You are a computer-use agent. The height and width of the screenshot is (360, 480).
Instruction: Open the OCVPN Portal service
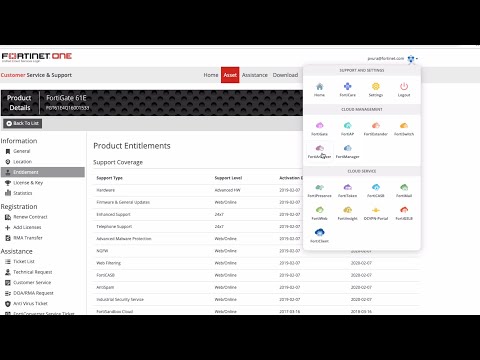coord(376,213)
